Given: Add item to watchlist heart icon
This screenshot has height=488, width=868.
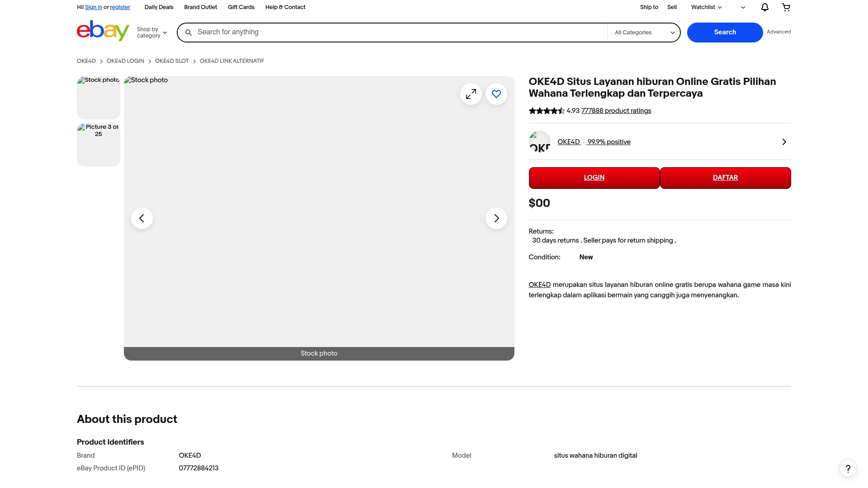Looking at the screenshot, I should [x=496, y=94].
